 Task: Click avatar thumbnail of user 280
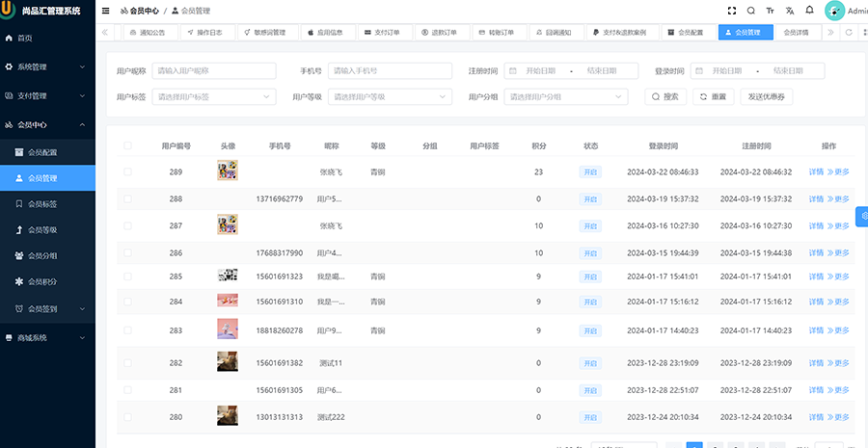228,415
